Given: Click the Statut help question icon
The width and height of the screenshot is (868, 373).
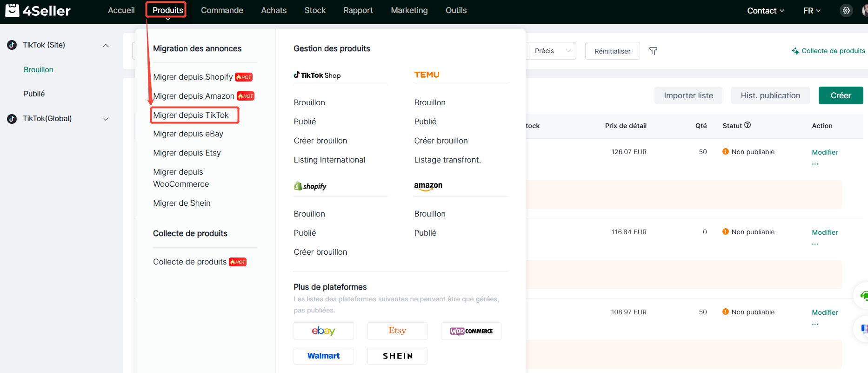Looking at the screenshot, I should (748, 125).
